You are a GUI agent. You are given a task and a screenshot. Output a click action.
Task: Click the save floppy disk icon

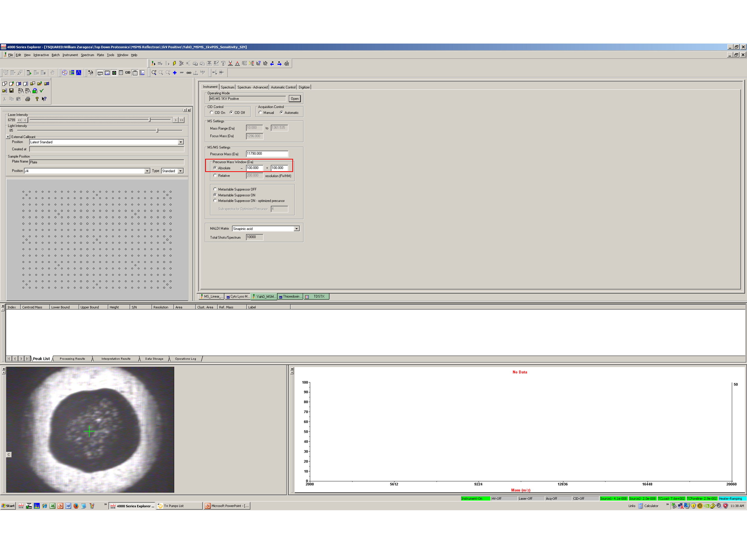pos(11,91)
